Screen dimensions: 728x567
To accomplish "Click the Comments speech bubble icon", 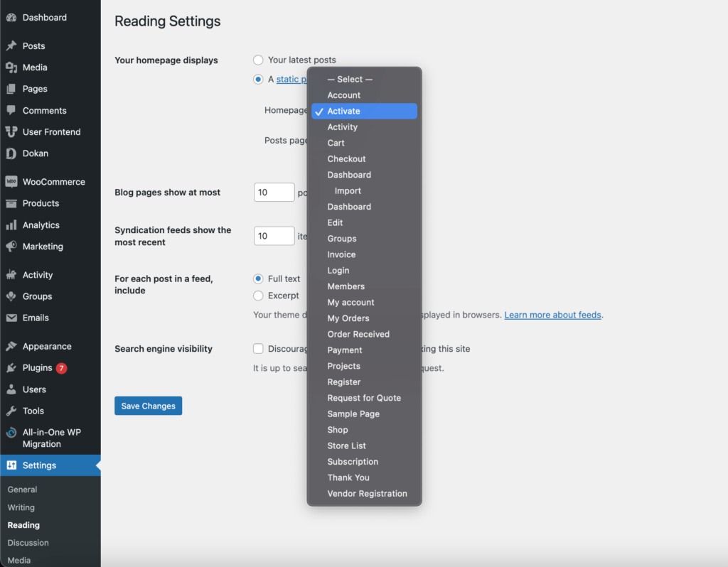I will coord(11,110).
